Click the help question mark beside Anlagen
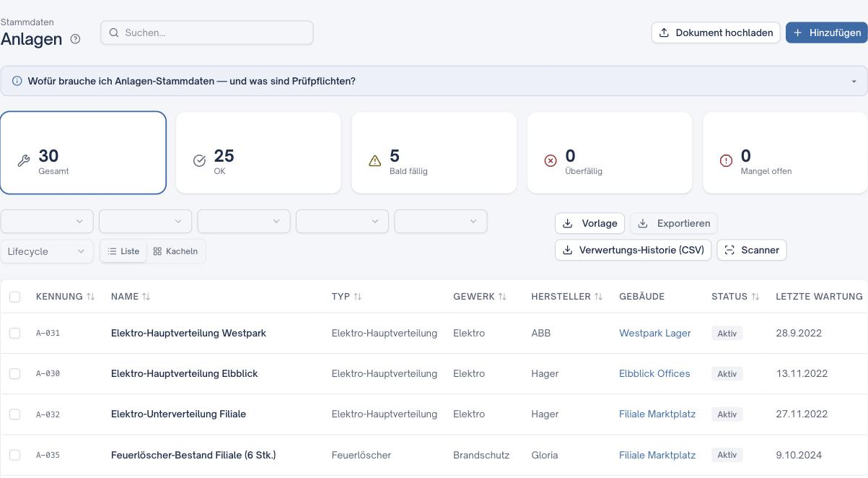The image size is (868, 478). (75, 40)
